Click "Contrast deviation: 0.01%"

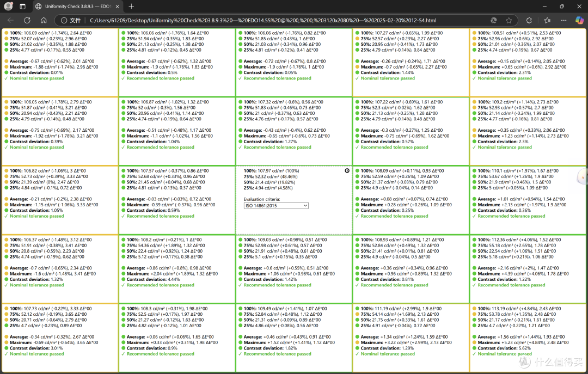pos(36,72)
